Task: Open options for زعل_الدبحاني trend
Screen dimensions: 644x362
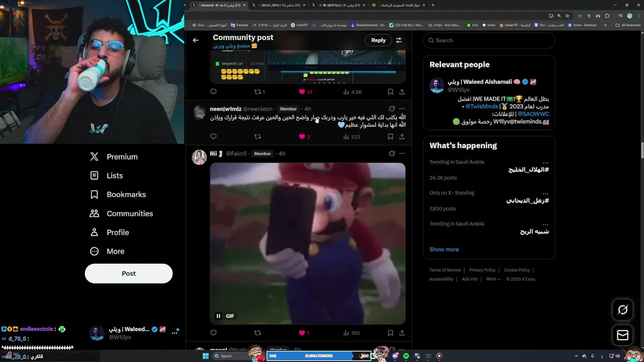Action: (545, 193)
